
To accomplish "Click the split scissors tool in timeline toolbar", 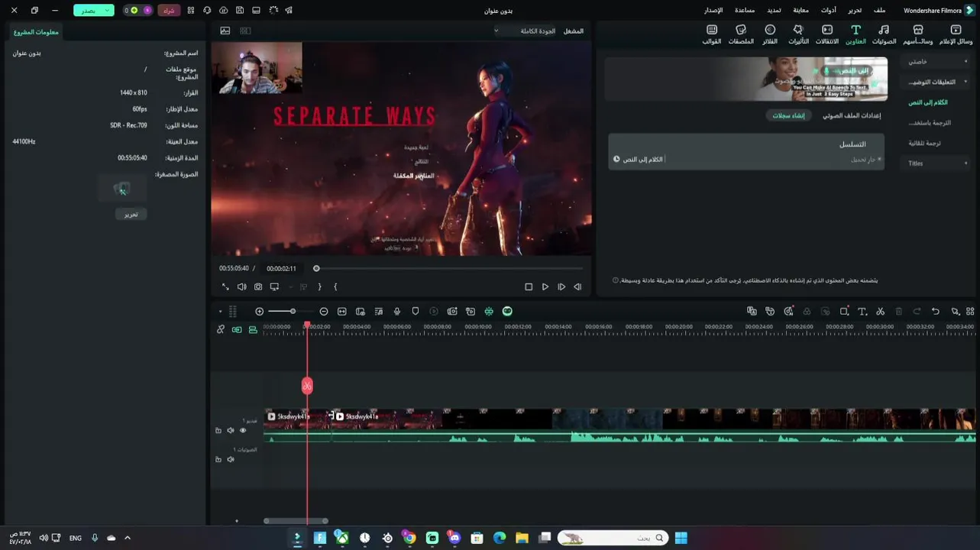I will (880, 312).
